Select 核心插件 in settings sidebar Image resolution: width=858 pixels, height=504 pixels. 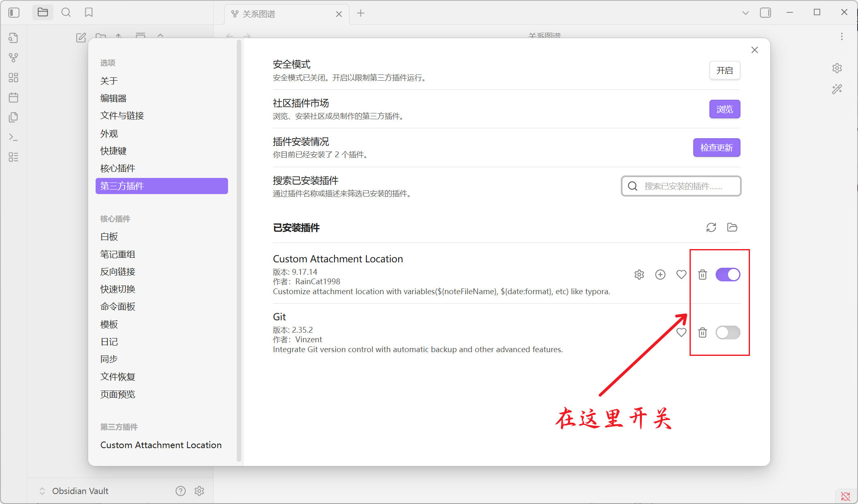(118, 168)
